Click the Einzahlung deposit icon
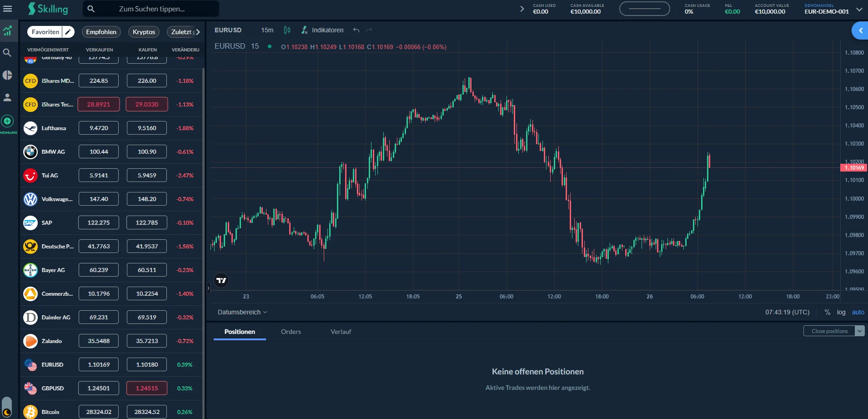Image resolution: width=868 pixels, height=419 pixels. [x=7, y=121]
